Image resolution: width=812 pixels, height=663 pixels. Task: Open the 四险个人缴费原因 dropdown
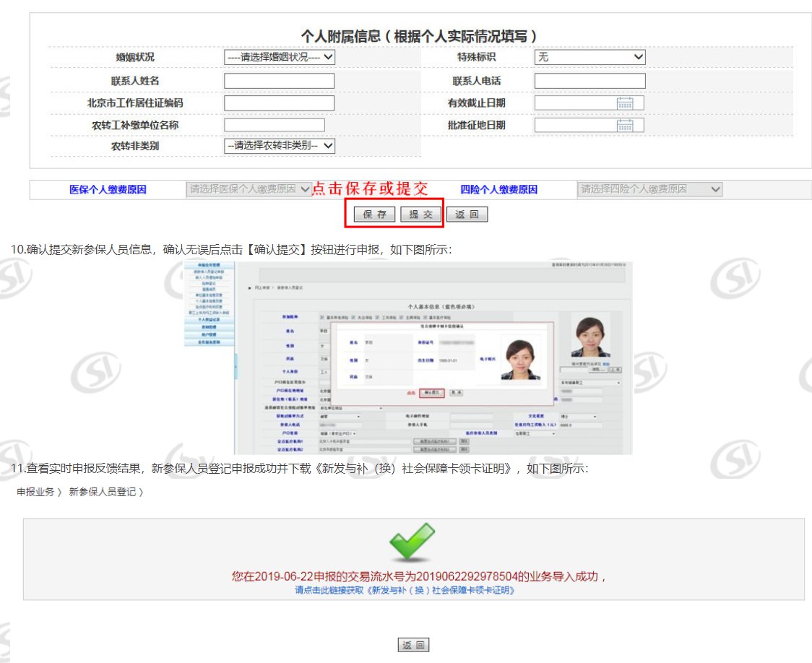pos(649,189)
